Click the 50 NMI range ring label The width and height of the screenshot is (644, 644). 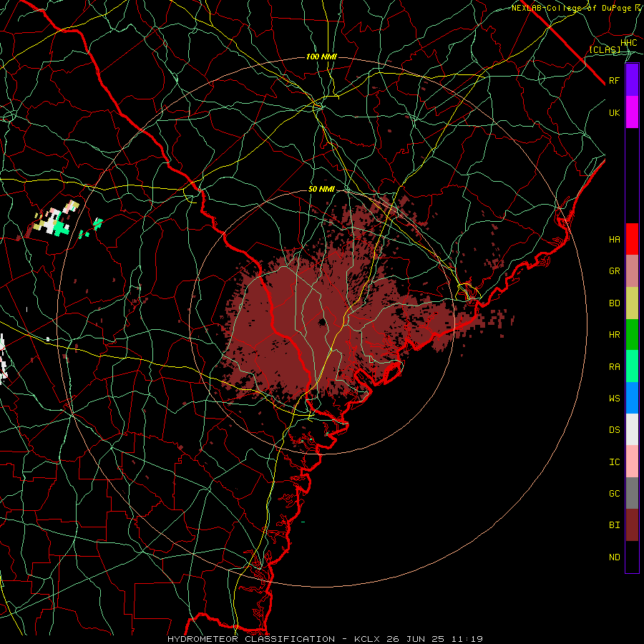tap(321, 190)
